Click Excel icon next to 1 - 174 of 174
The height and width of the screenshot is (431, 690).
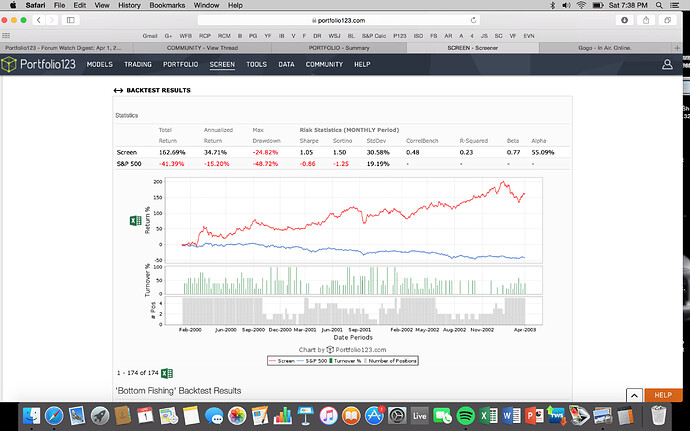click(167, 373)
